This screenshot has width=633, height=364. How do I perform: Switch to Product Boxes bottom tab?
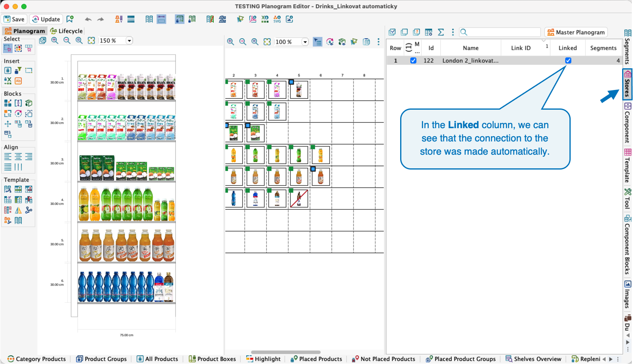[212, 359]
